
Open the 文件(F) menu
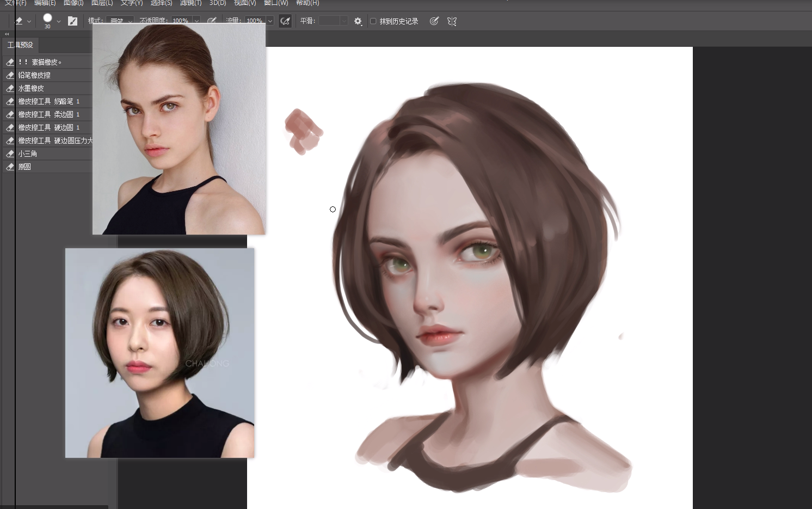(x=15, y=3)
